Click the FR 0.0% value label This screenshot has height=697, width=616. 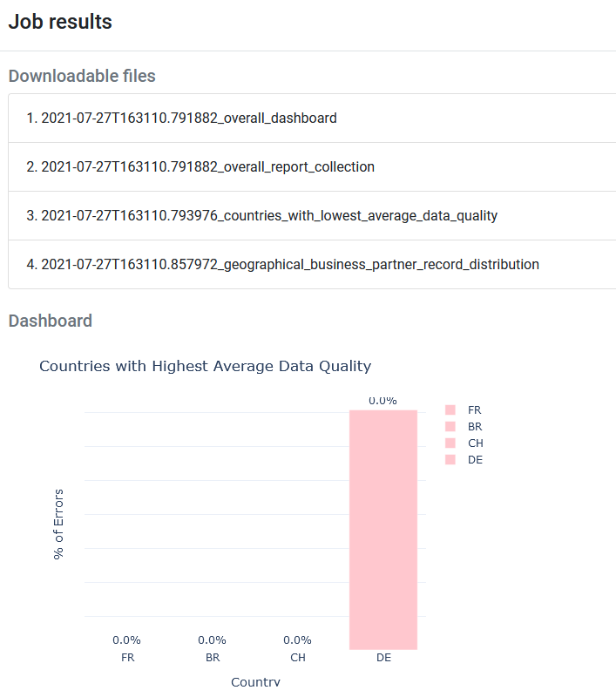[x=126, y=640]
